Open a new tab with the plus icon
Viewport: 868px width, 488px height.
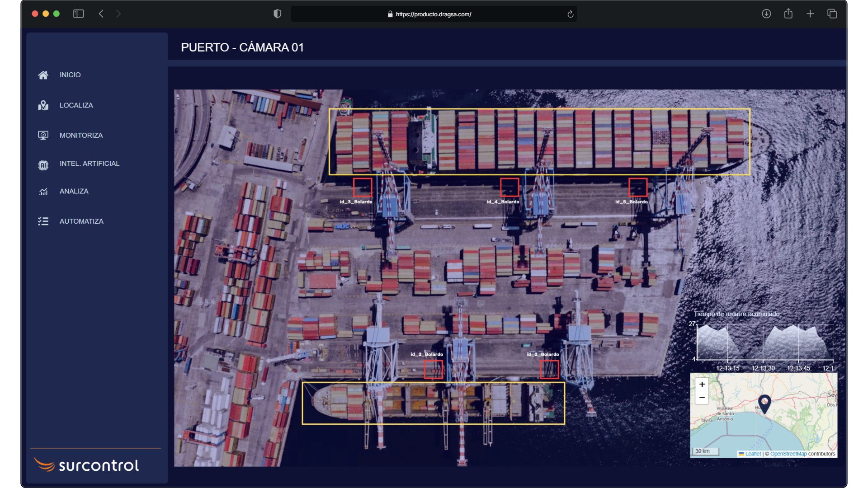pos(810,14)
